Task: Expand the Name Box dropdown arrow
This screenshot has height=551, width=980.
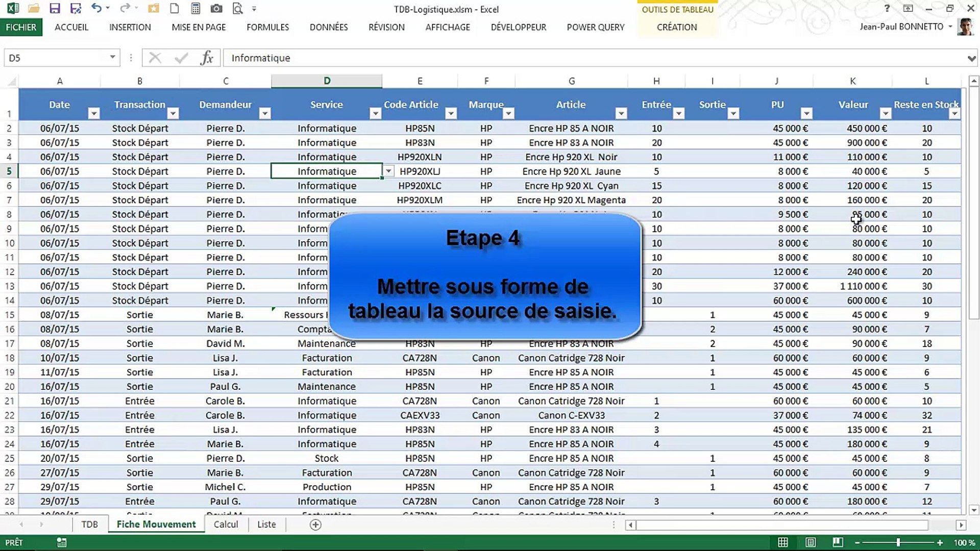Action: click(112, 57)
